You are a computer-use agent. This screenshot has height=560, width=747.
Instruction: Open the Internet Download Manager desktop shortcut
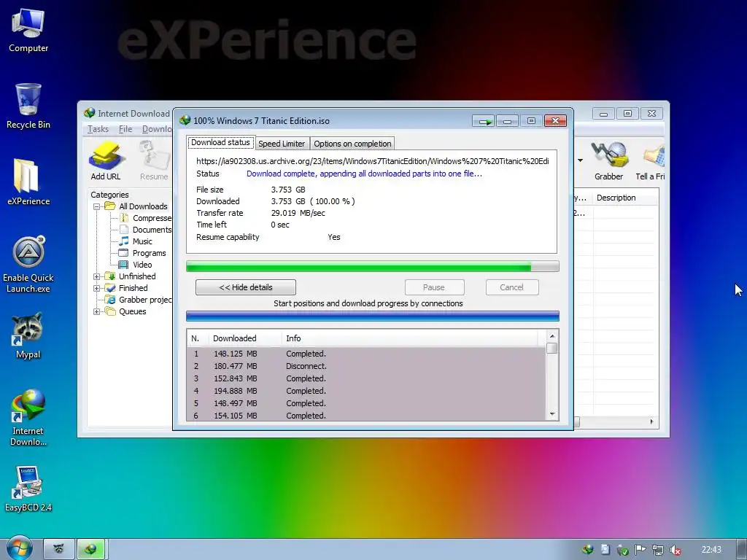point(28,418)
